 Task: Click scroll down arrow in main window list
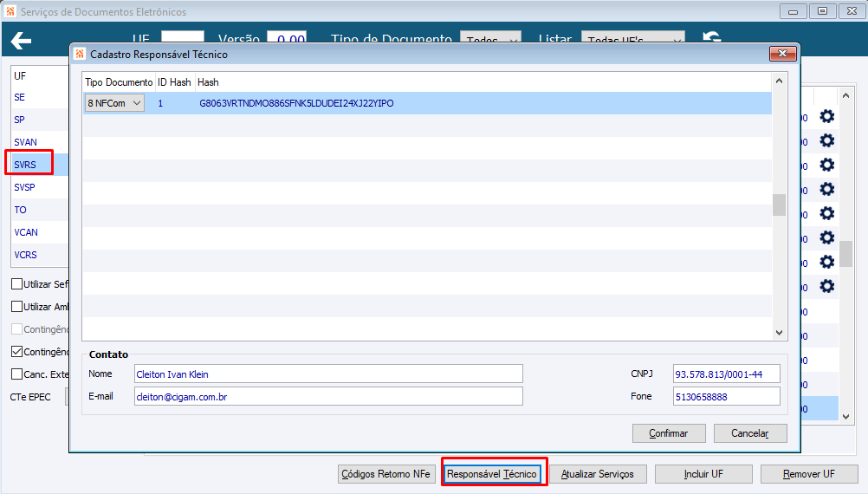pos(845,417)
